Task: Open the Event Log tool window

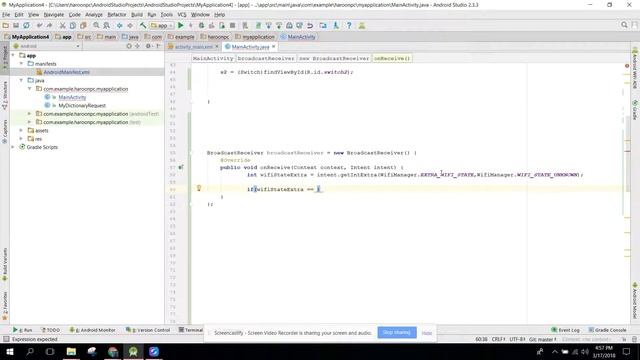Action: [565, 330]
